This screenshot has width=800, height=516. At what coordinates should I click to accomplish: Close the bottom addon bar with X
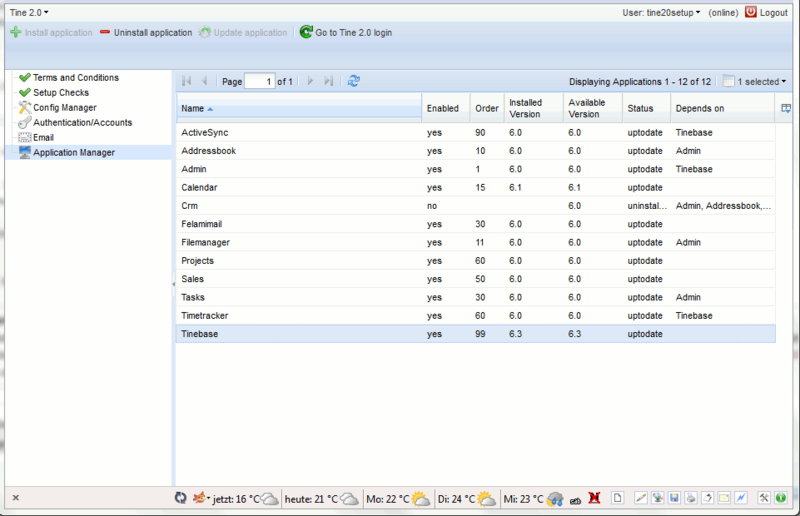coord(16,498)
